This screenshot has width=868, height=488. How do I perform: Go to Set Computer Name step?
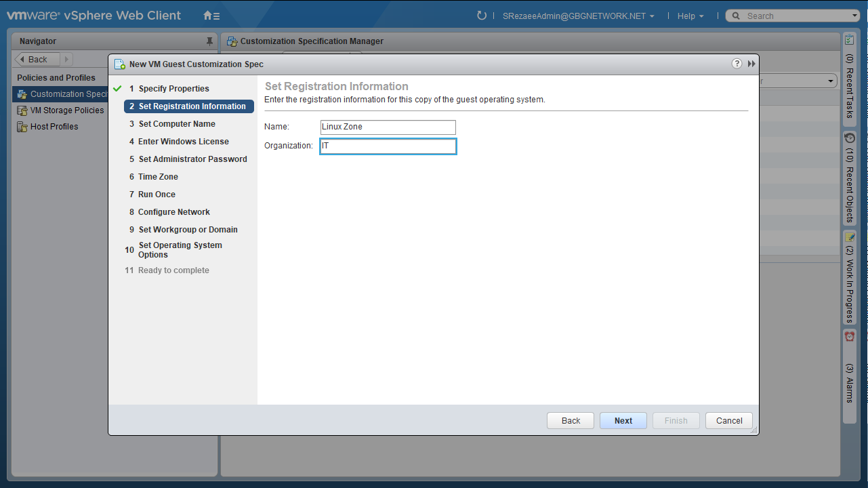pyautogui.click(x=177, y=124)
